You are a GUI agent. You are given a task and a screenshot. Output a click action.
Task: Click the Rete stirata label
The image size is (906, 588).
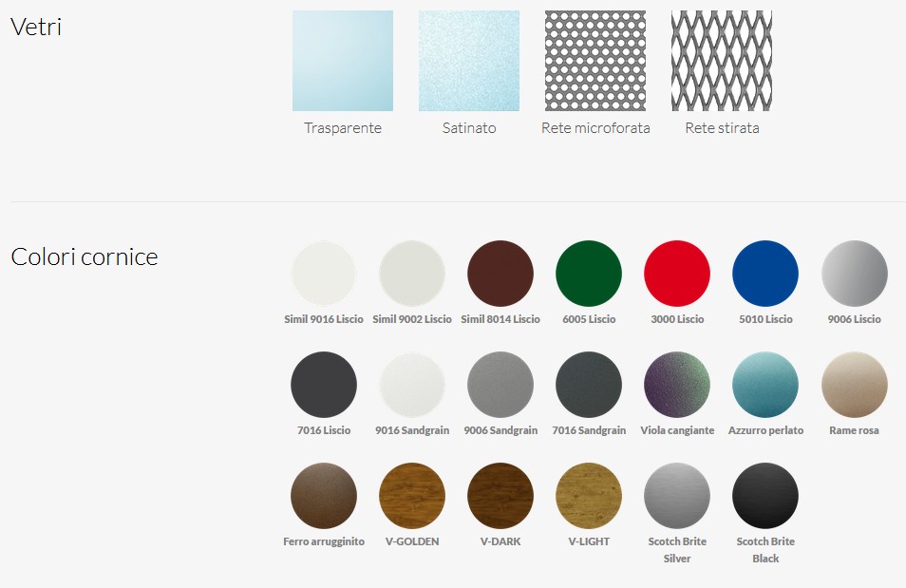click(723, 128)
